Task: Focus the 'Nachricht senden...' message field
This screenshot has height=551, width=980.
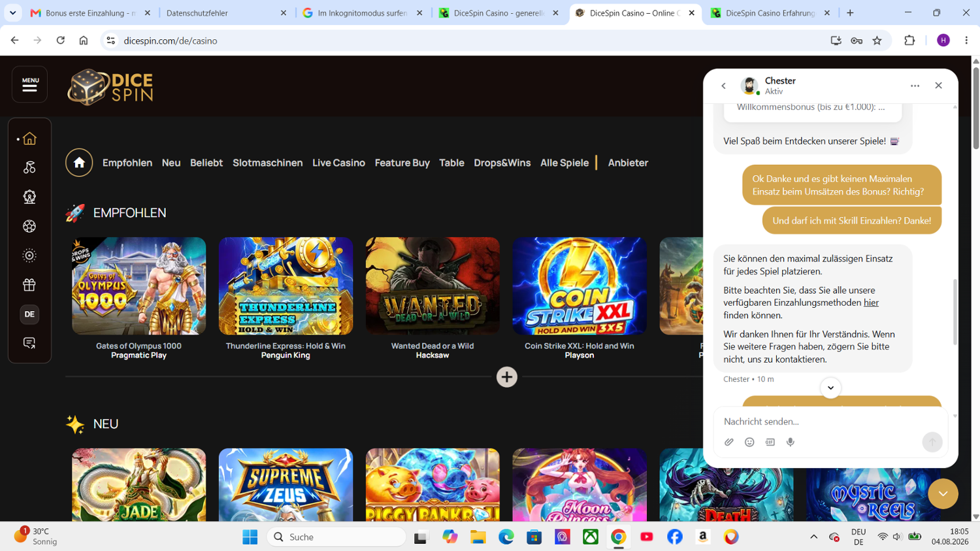Action: tap(830, 422)
